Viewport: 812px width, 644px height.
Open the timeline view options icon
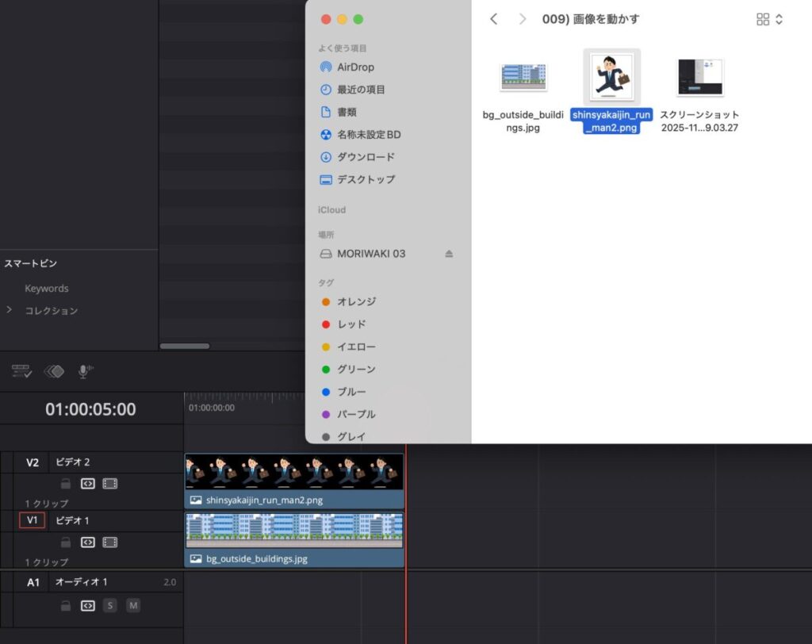pyautogui.click(x=21, y=370)
